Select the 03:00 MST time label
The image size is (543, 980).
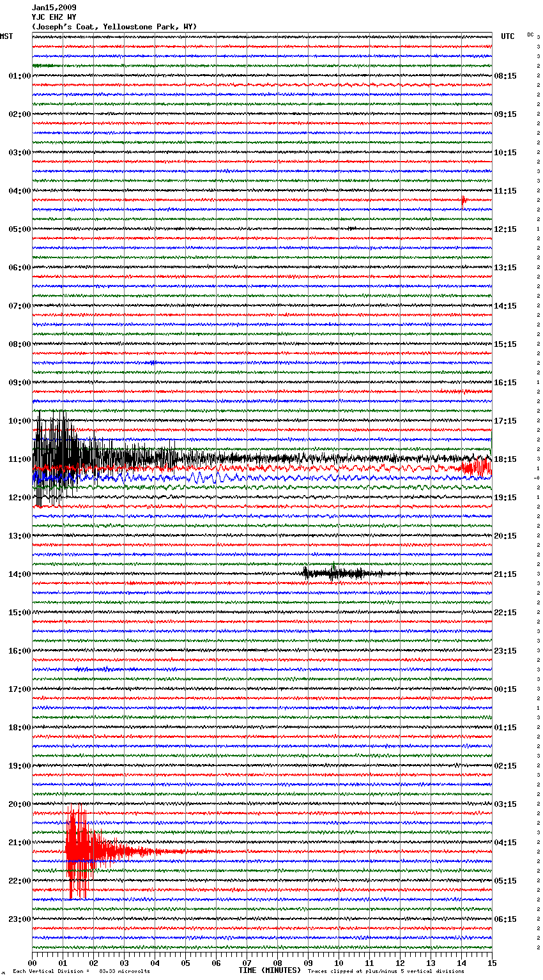click(x=20, y=153)
